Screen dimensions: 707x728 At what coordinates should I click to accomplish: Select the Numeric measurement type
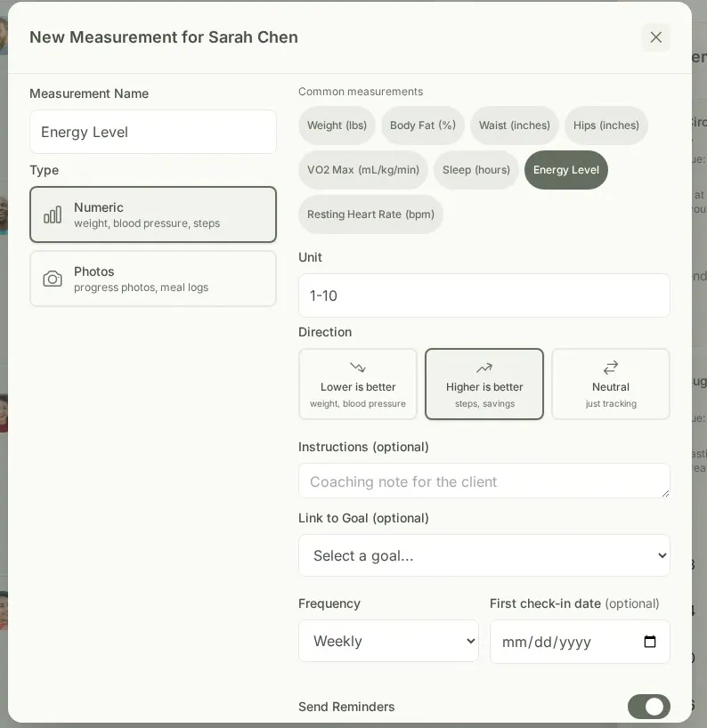(153, 214)
